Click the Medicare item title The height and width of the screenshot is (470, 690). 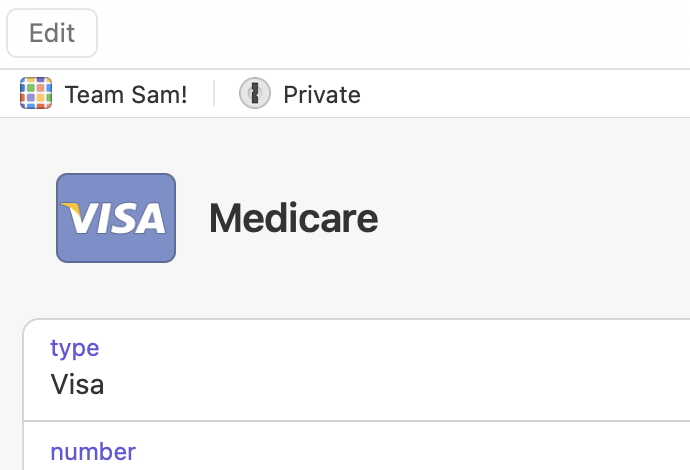point(293,218)
